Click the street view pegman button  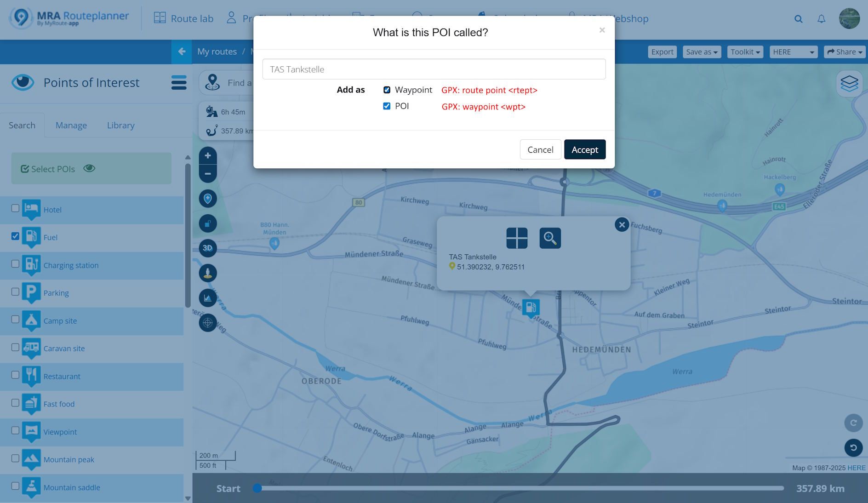pos(208,273)
